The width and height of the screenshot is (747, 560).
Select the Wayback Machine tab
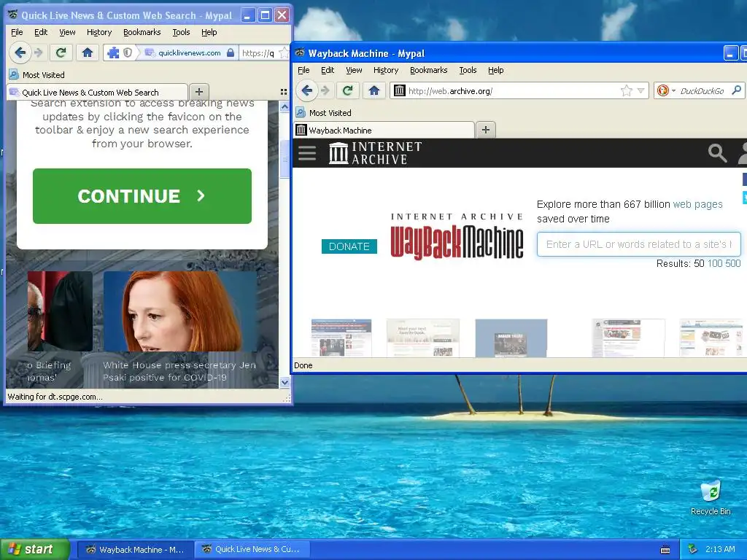coord(384,130)
